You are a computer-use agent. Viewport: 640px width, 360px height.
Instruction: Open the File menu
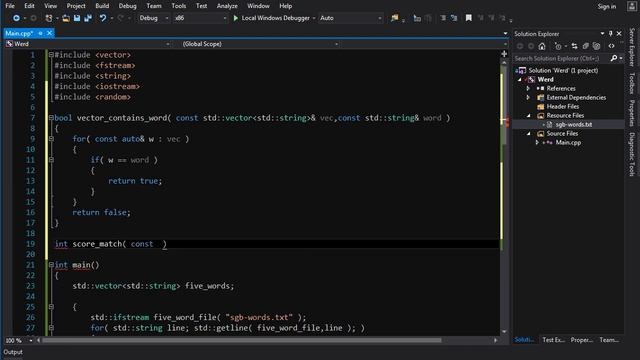(x=10, y=6)
